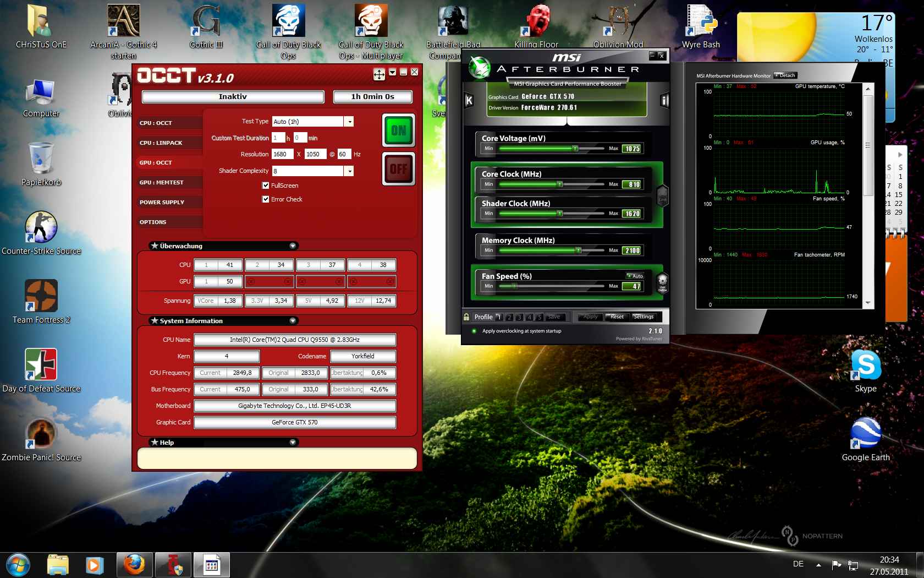Open the Papierkorb recycle bin
Image resolution: width=924 pixels, height=578 pixels.
point(41,165)
